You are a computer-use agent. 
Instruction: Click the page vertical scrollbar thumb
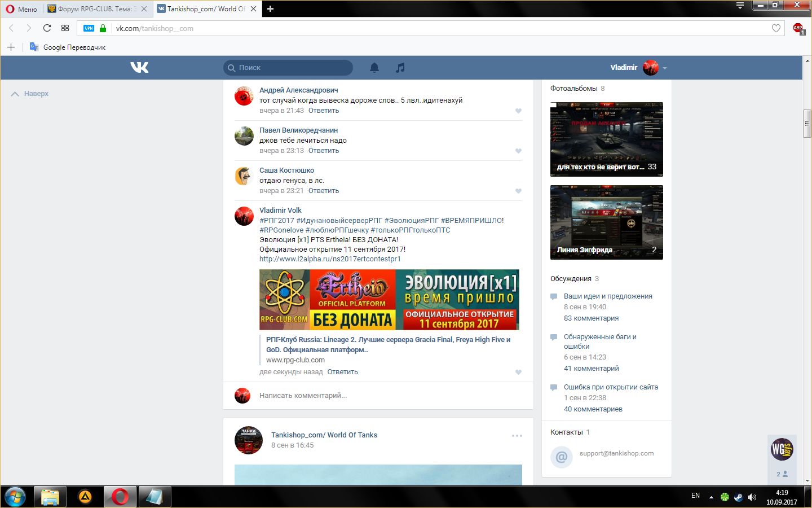tap(807, 124)
